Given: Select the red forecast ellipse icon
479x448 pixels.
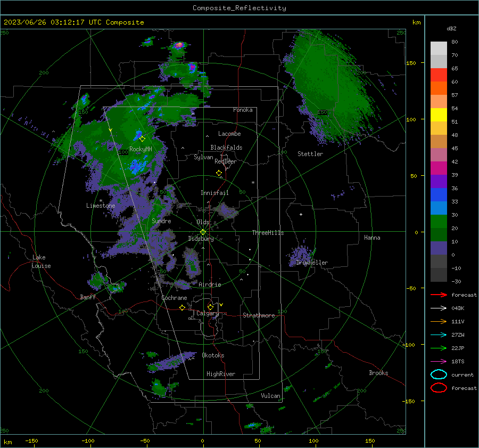Looking at the screenshot, I should click(x=439, y=388).
